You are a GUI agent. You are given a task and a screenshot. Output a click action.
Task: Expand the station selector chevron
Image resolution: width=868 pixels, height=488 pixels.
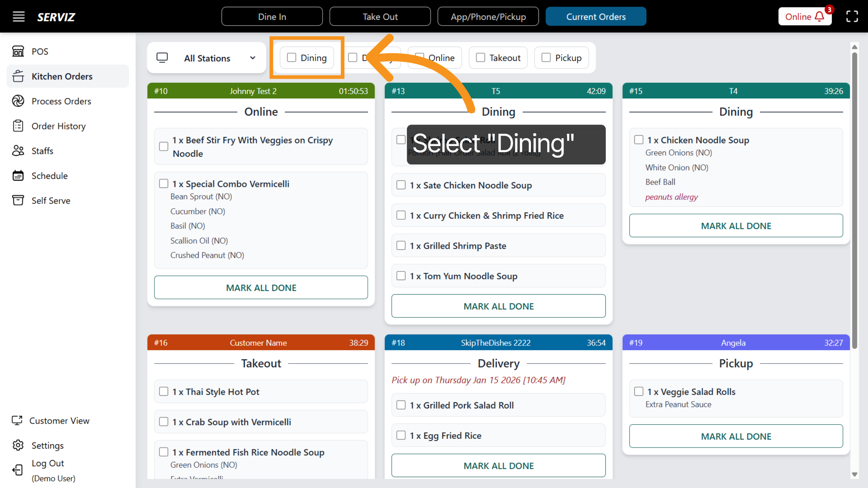pyautogui.click(x=253, y=58)
